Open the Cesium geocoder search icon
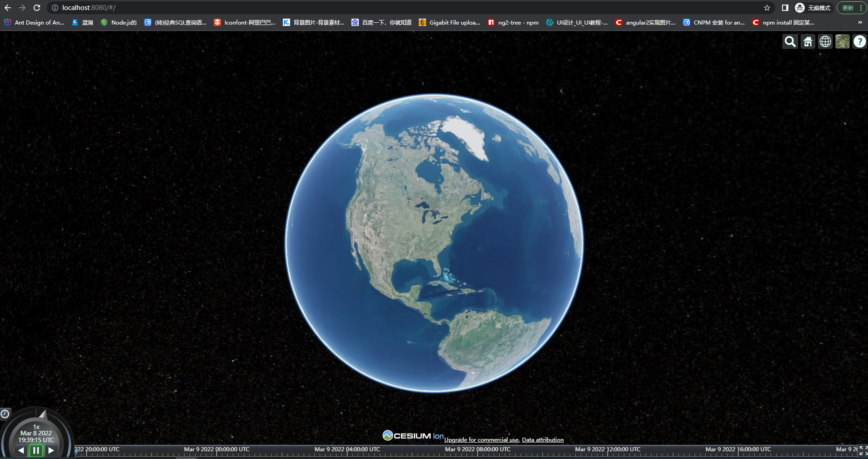 tap(790, 41)
